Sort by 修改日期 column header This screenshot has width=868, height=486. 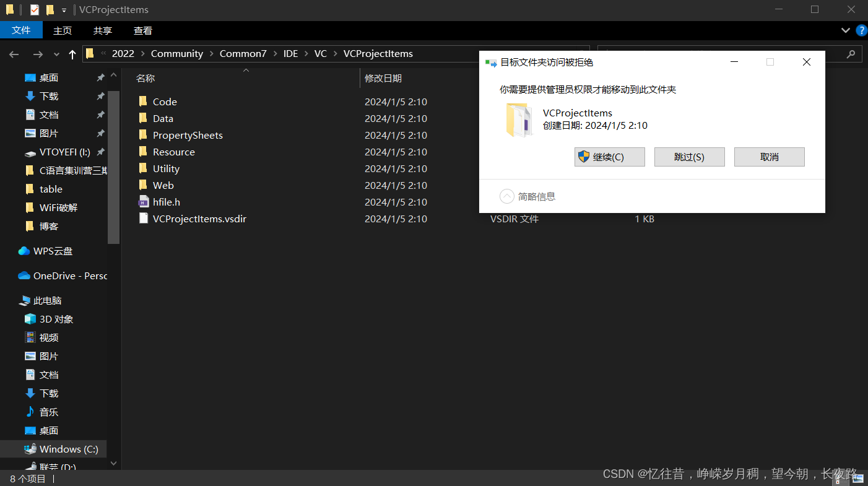(383, 79)
